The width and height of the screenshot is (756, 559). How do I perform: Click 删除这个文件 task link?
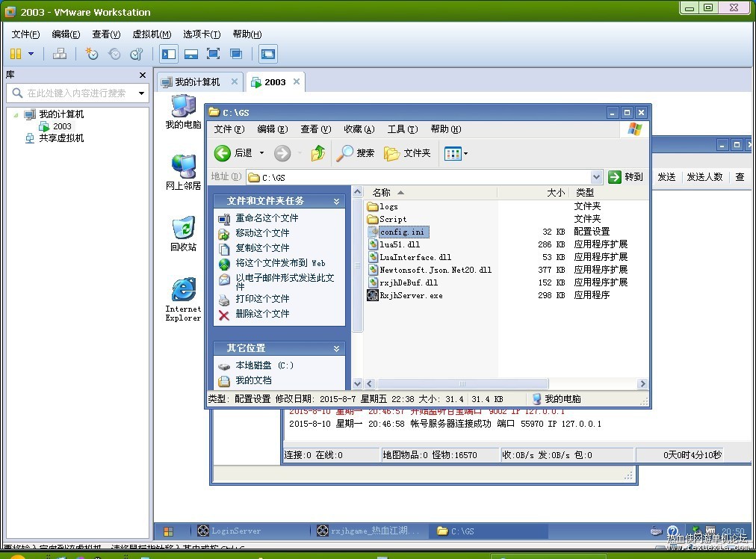coord(262,313)
